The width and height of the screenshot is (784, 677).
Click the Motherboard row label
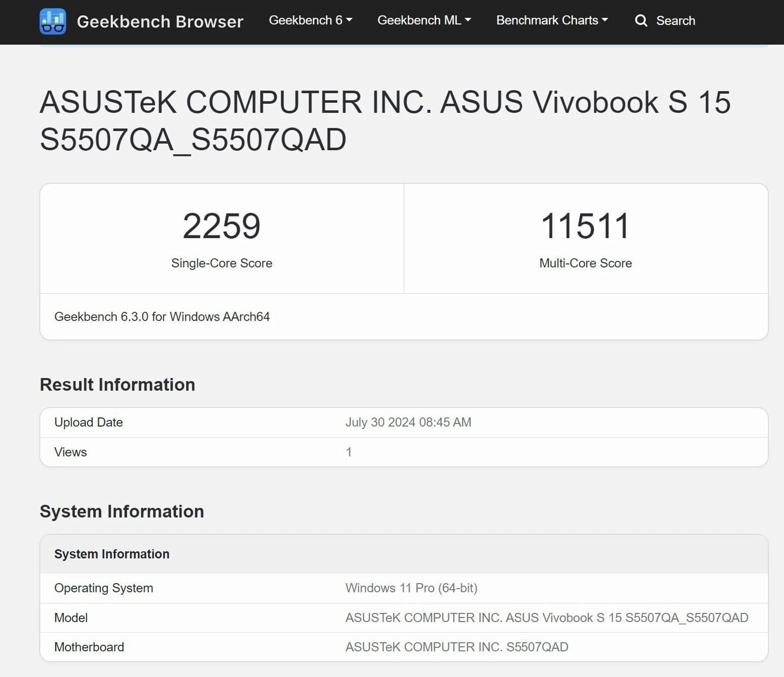(x=89, y=647)
